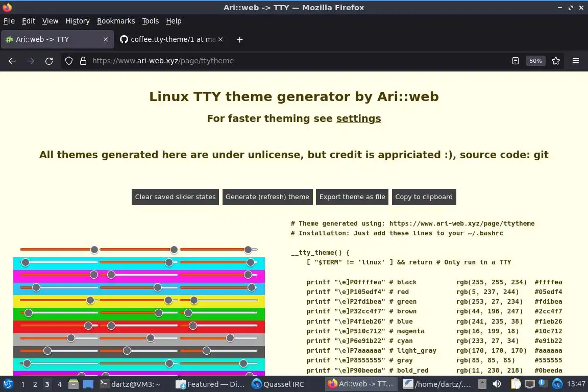
Task: Switch to Featured — Discover window
Action: 210,384
